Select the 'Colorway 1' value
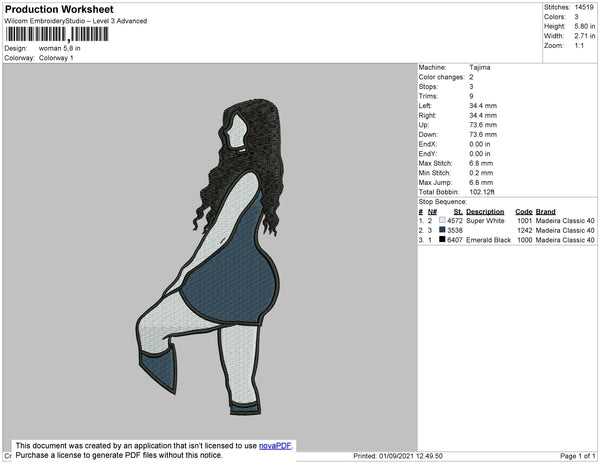The height and width of the screenshot is (464, 600). click(56, 58)
